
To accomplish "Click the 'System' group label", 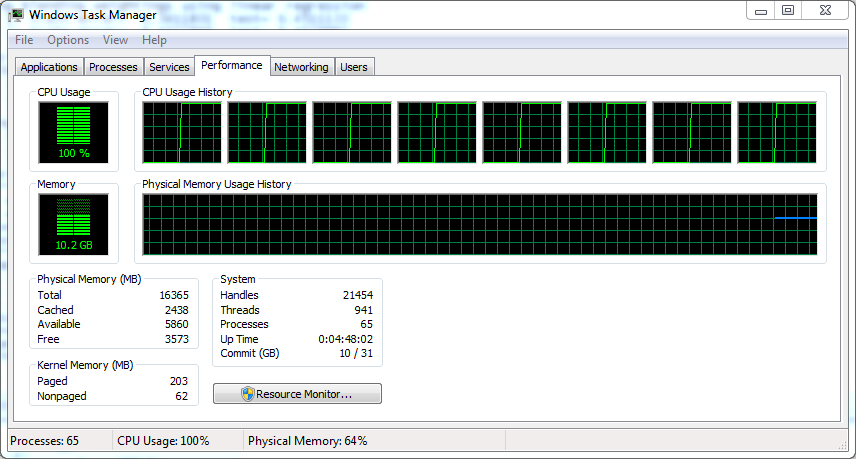I will 237,279.
